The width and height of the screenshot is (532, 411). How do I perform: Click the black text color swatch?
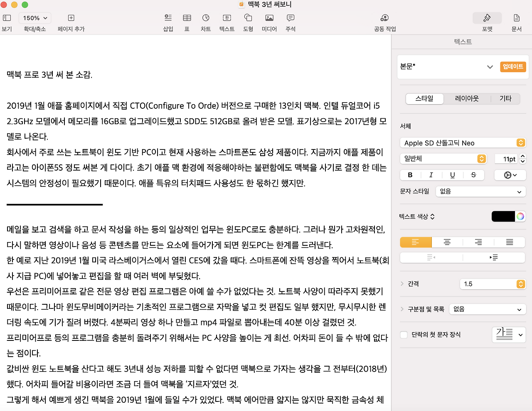coord(503,216)
